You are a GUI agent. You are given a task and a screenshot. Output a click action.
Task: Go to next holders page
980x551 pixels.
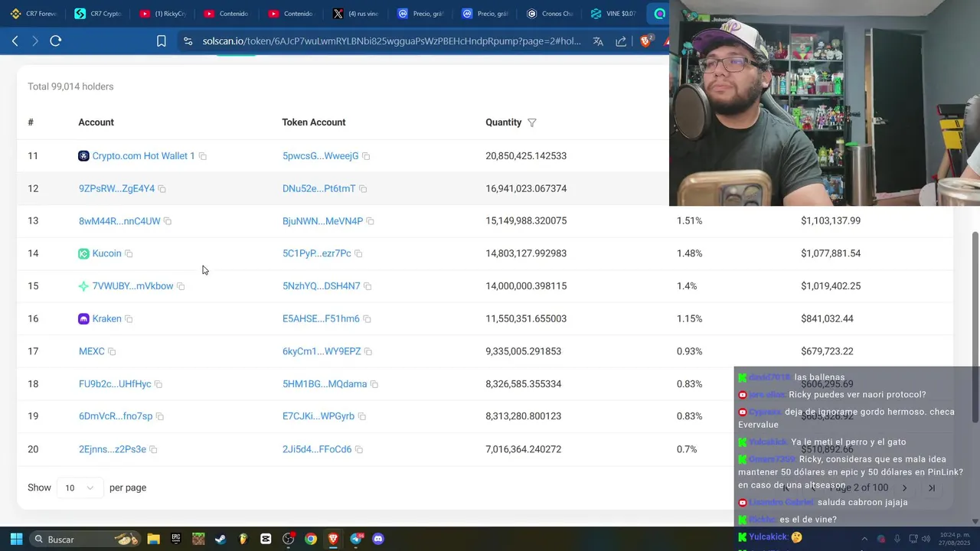click(x=904, y=488)
